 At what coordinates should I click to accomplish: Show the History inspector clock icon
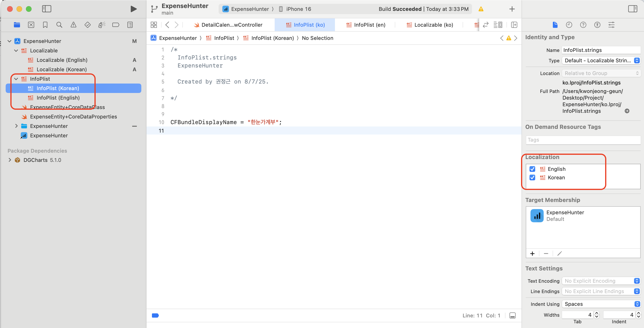click(x=569, y=25)
